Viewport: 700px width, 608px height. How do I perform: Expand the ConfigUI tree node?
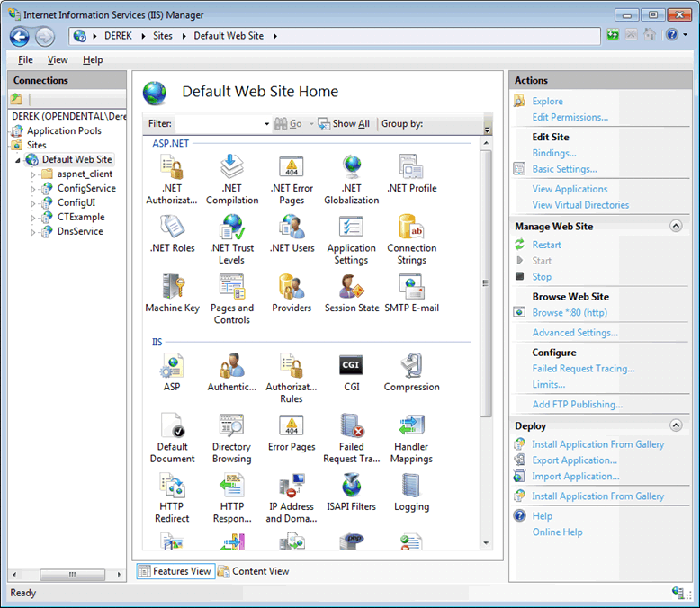[32, 203]
